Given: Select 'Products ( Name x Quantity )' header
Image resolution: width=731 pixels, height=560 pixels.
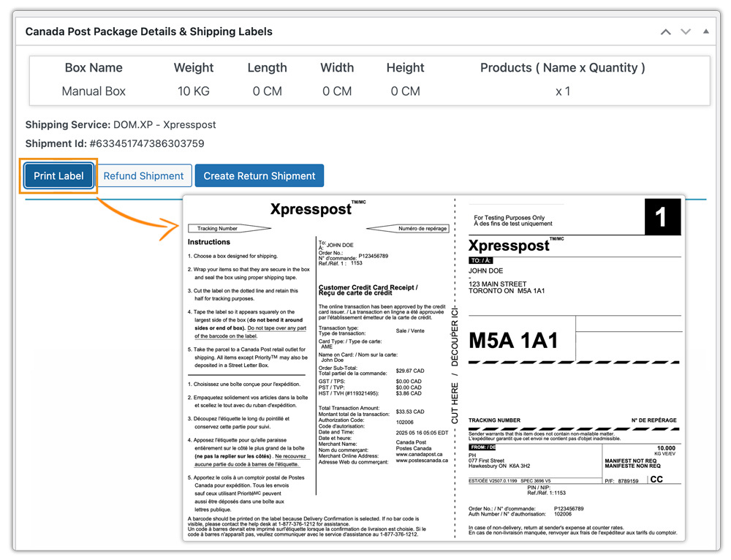Looking at the screenshot, I should 563,67.
